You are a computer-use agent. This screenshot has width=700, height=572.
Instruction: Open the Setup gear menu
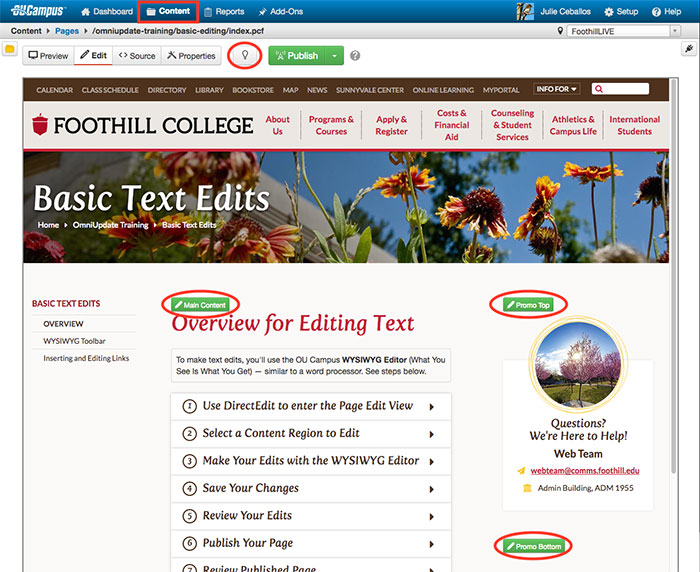pyautogui.click(x=621, y=12)
